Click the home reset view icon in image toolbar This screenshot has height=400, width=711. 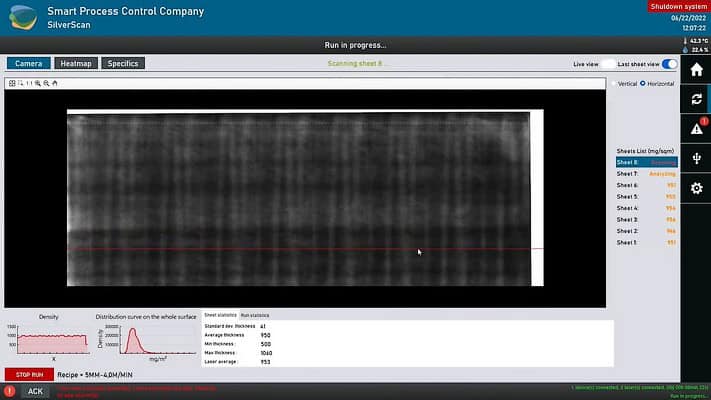tap(55, 83)
